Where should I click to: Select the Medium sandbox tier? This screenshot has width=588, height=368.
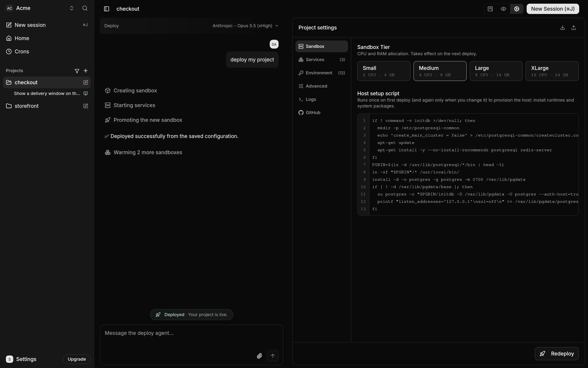(x=440, y=71)
